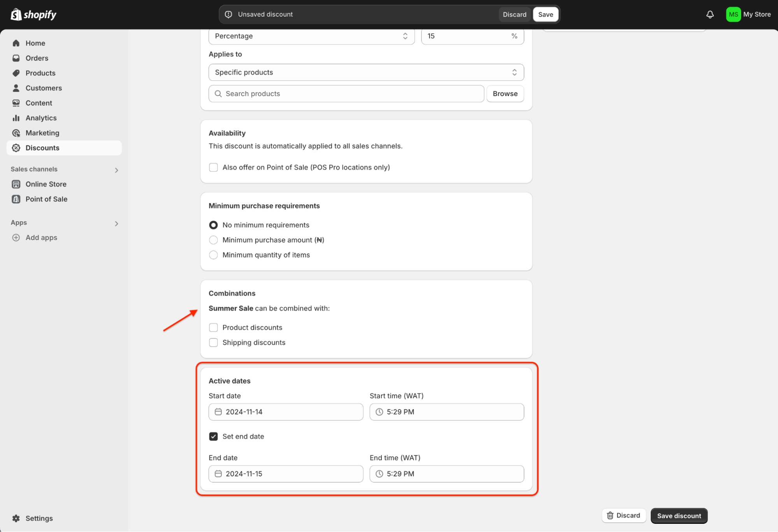778x532 pixels.
Task: Select the Analytics icon
Action: (x=16, y=118)
